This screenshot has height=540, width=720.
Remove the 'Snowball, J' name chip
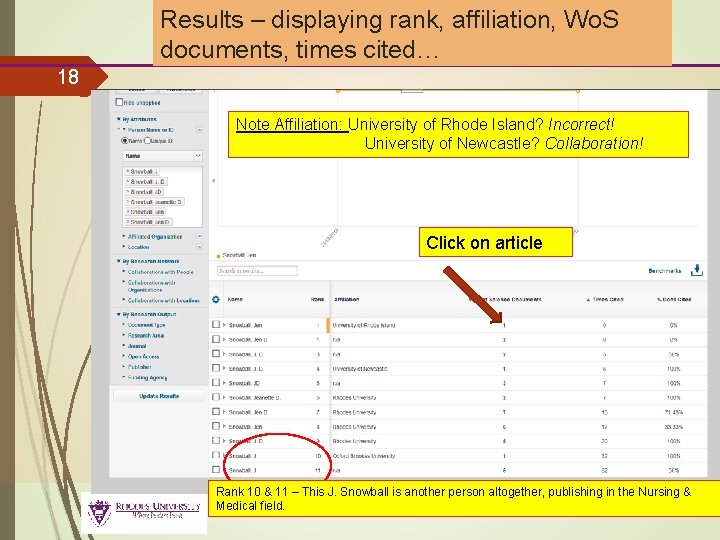pos(128,171)
